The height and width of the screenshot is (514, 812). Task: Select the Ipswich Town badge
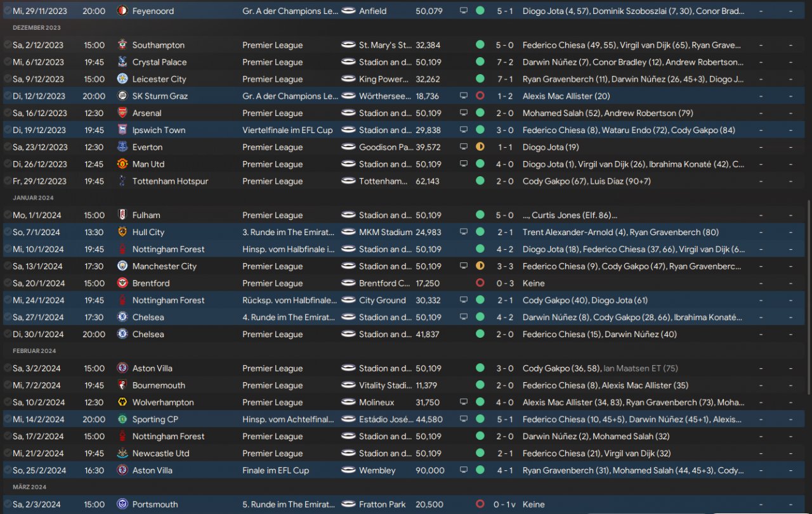coord(122,130)
